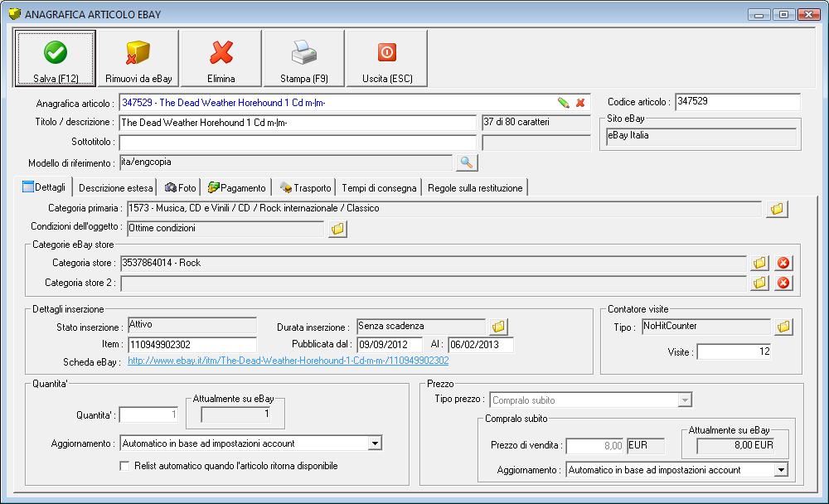Open Contatore visite Tipo folder icon
Viewport: 829px width, 504px height.
point(783,327)
